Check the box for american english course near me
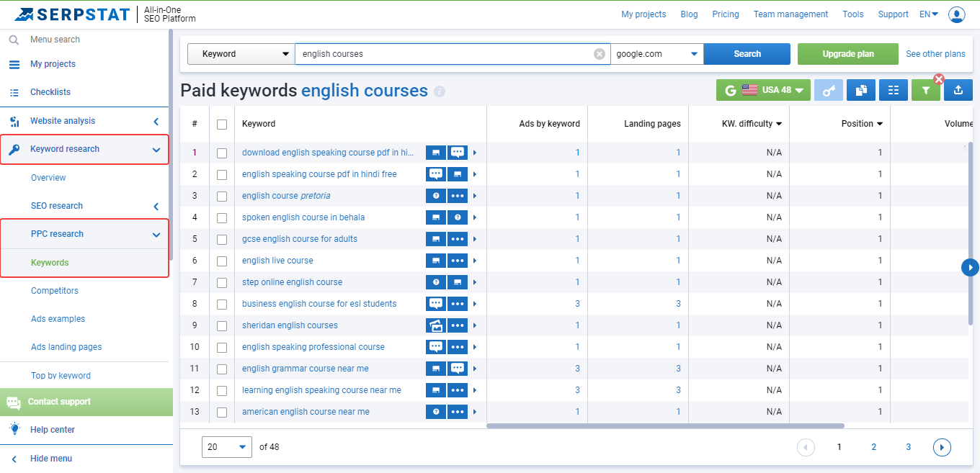The width and height of the screenshot is (980, 473). point(222,412)
